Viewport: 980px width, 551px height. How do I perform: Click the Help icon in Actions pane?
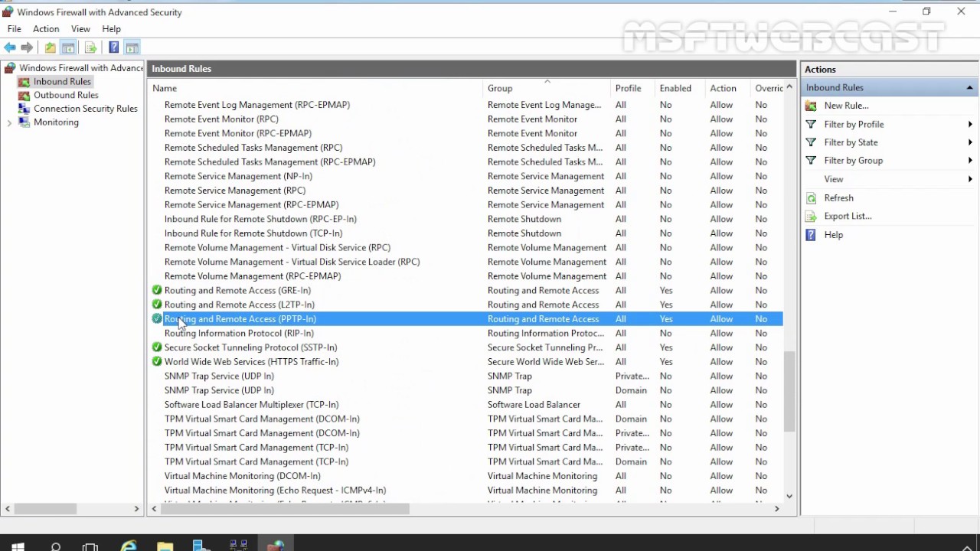811,235
